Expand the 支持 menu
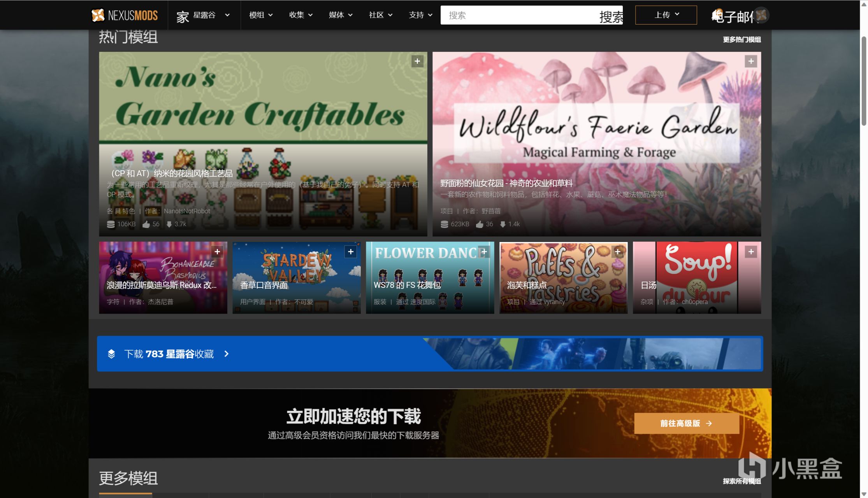This screenshot has height=498, width=868. [420, 15]
